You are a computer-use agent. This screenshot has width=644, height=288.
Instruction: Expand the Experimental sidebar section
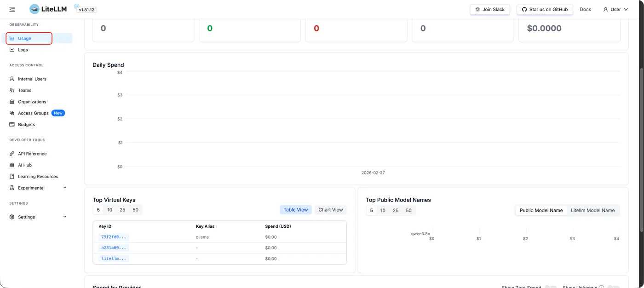64,188
